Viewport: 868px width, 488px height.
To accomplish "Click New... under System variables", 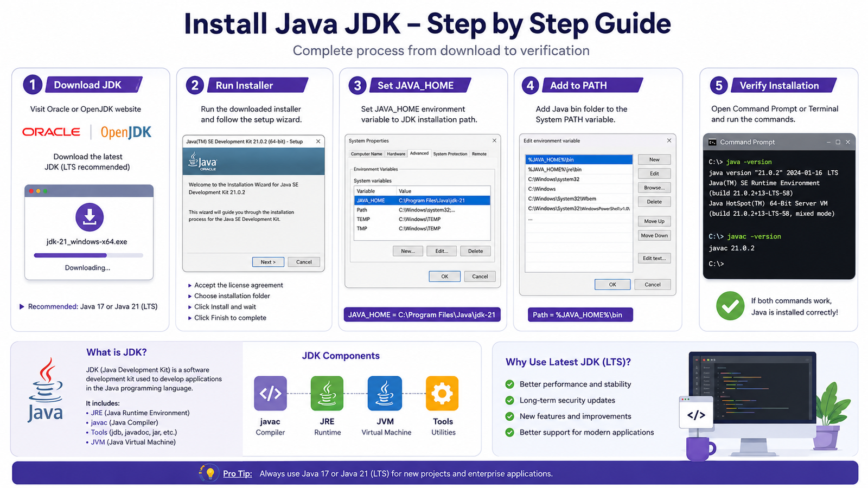I will click(408, 251).
